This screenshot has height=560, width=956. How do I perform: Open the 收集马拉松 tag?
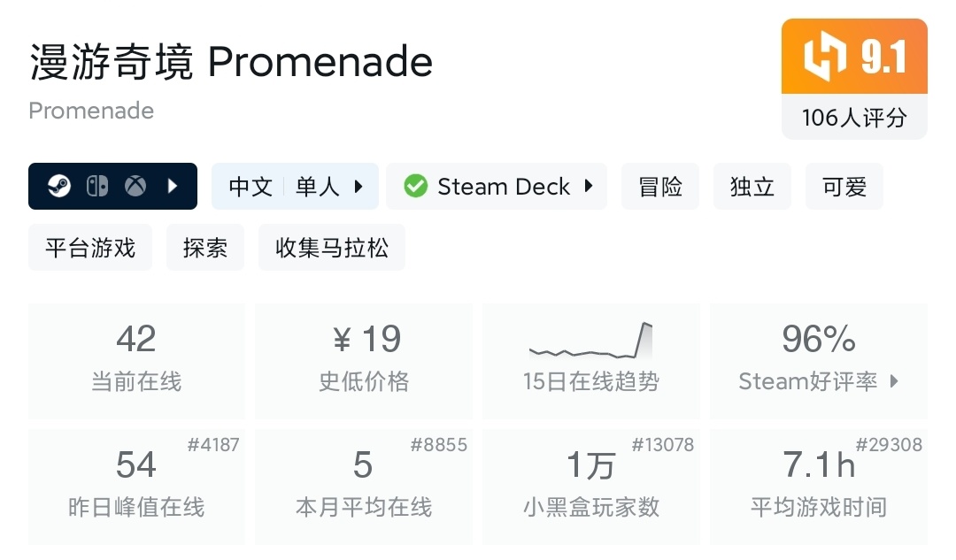tap(332, 248)
